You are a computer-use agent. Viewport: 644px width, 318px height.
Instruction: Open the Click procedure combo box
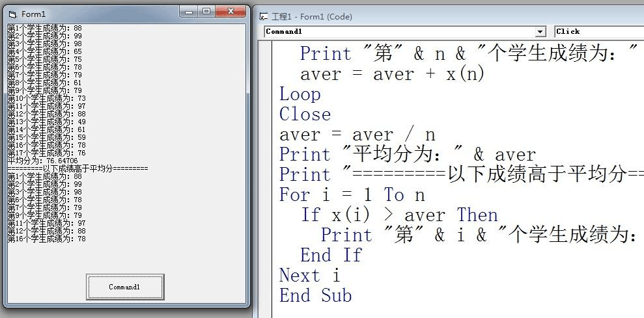click(x=599, y=32)
